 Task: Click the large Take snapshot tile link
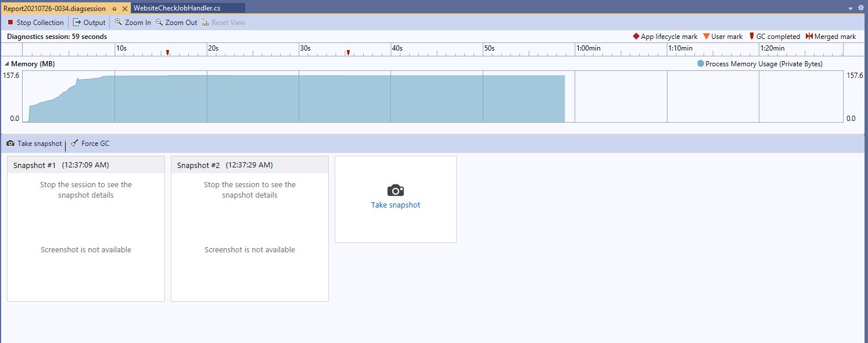[x=396, y=205]
